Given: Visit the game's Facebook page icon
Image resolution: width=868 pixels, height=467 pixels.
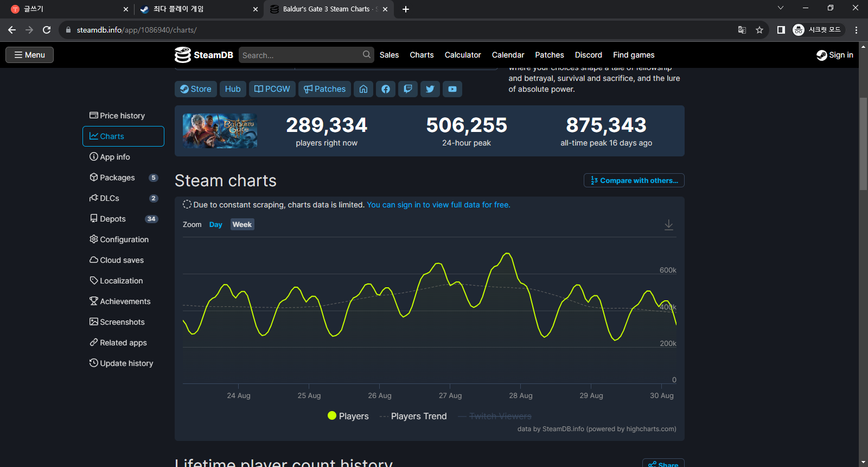Looking at the screenshot, I should pos(386,89).
